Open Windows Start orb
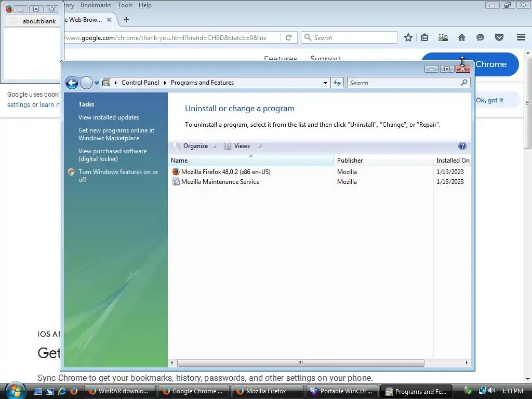 pos(15,391)
